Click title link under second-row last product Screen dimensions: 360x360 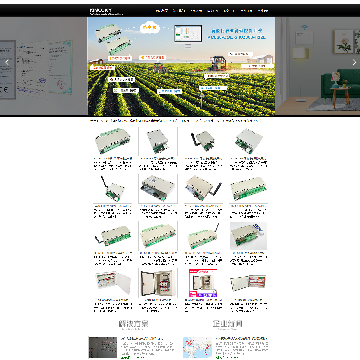(x=249, y=206)
